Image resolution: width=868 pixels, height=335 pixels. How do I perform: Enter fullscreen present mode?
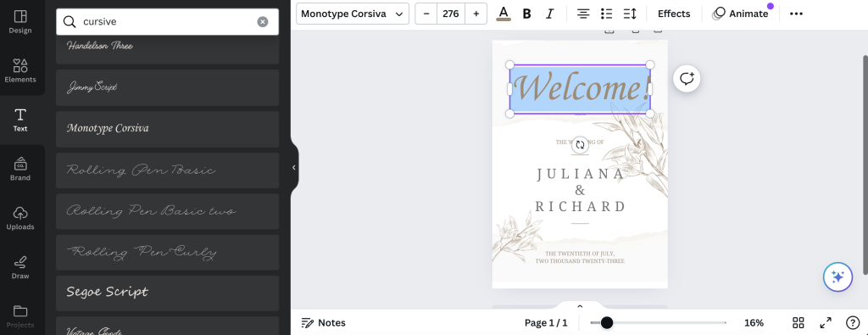(x=826, y=323)
